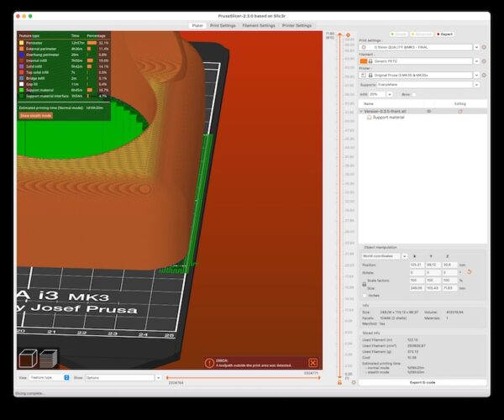Click settings gear beside bottom lock icon
This screenshot has height=420, width=504.
point(354,382)
